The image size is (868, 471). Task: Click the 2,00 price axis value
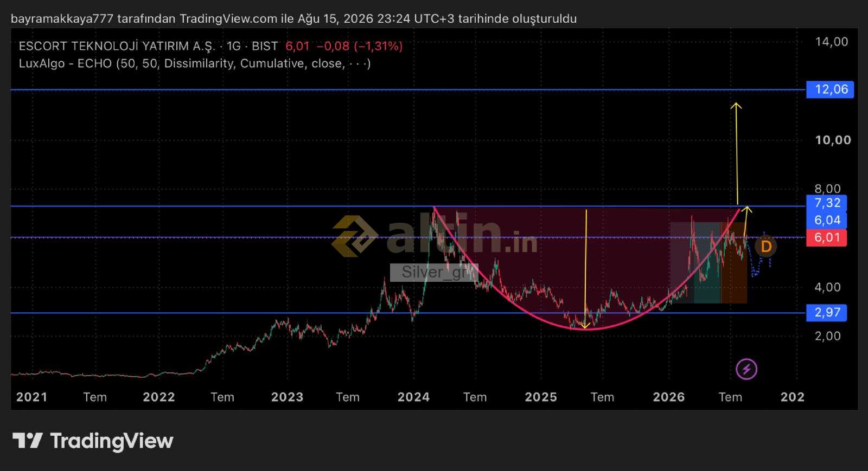(x=827, y=336)
